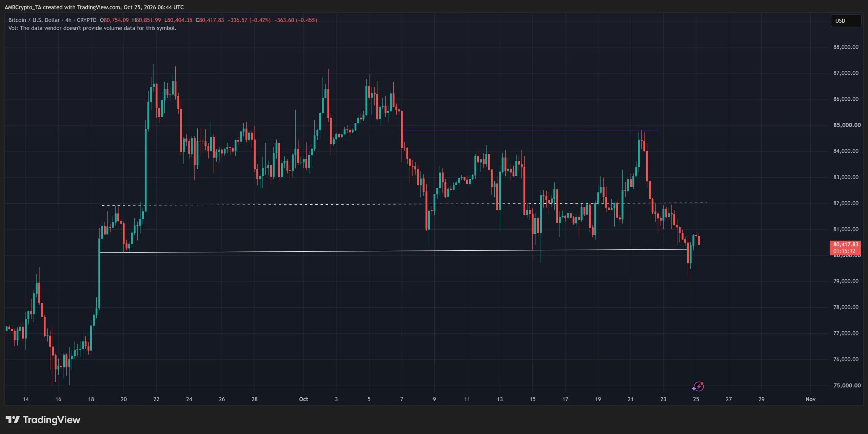Select the dashed white horizontal line
Screen dimensions: 868x434
tap(404, 204)
